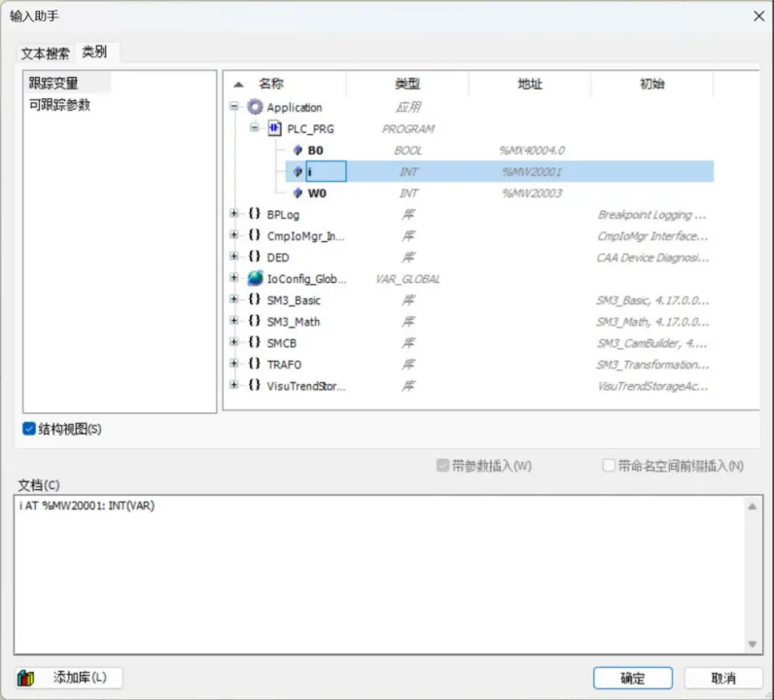Click the SM3_Math library braces icon
Viewport: 774px width, 700px height.
coord(254,321)
